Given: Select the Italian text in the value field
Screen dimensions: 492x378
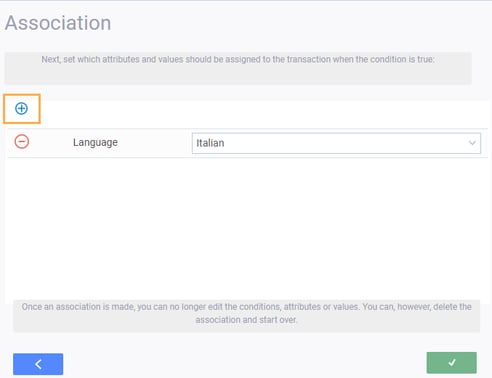Looking at the screenshot, I should click(x=210, y=143).
